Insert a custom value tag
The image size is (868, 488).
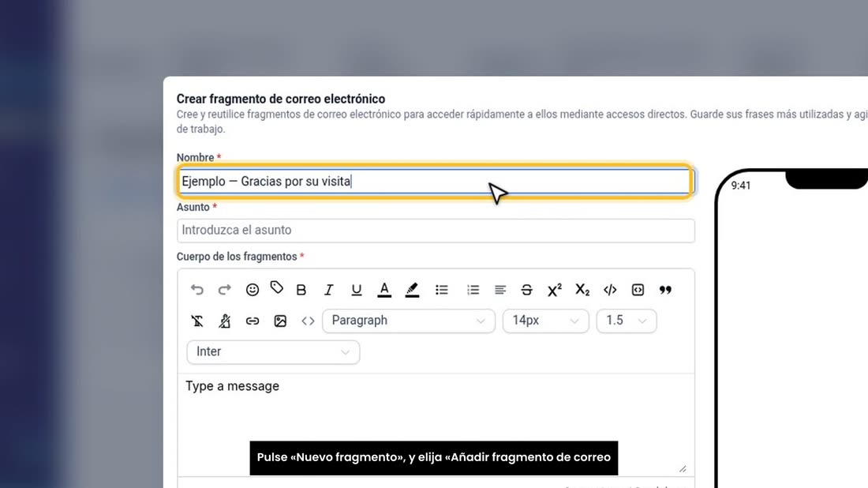point(277,288)
